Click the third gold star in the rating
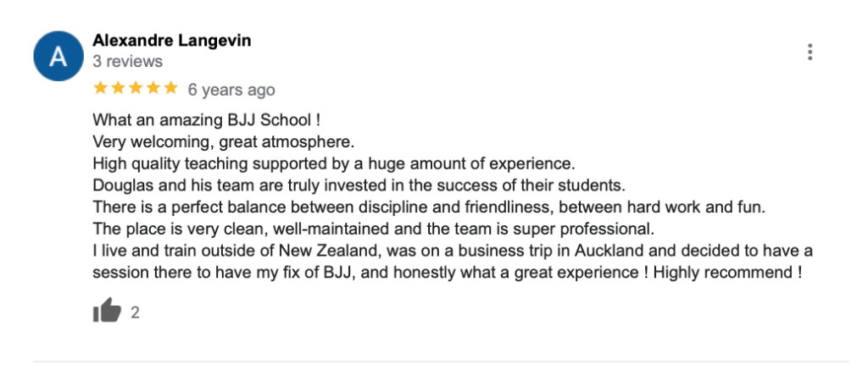868x370 pixels. click(136, 88)
